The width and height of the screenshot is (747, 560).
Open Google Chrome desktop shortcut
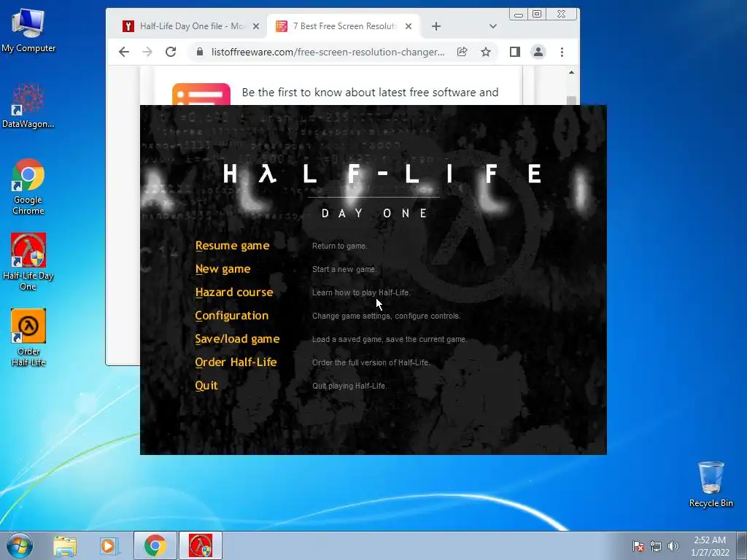coord(28,187)
